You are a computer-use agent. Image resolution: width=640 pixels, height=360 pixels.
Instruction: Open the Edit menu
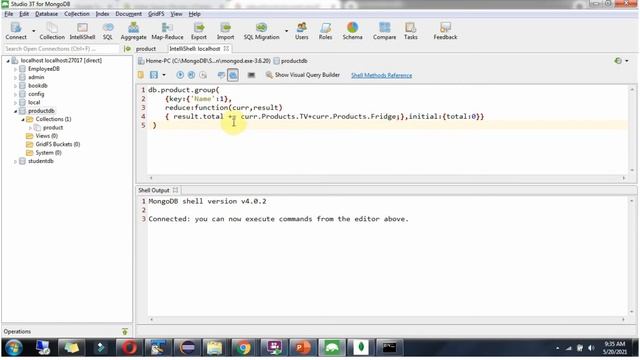point(24,14)
